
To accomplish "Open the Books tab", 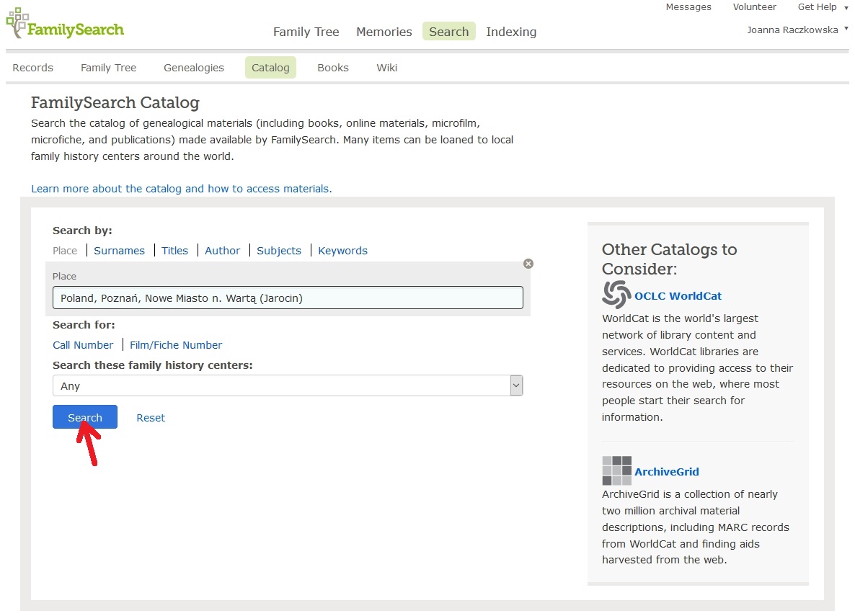I will (332, 68).
